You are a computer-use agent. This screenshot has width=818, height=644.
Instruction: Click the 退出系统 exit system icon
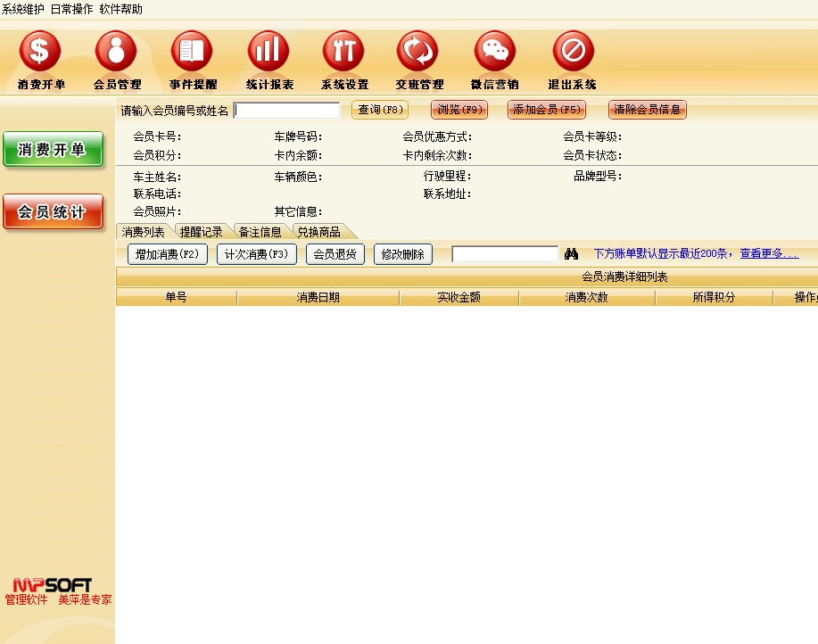pos(573,53)
